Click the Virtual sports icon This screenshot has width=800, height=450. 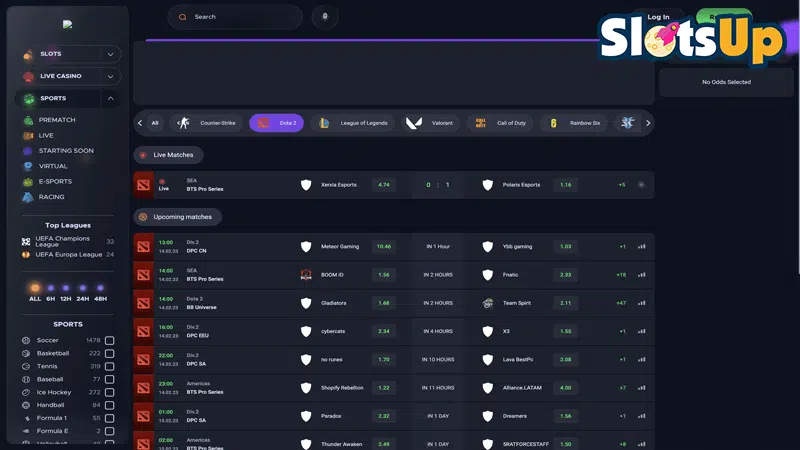(28, 166)
